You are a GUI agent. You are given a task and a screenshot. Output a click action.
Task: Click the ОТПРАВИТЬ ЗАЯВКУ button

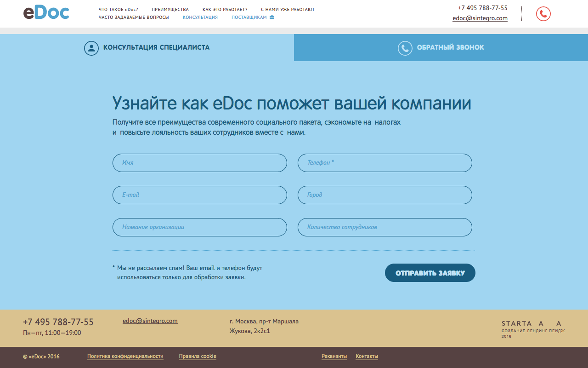click(x=430, y=273)
